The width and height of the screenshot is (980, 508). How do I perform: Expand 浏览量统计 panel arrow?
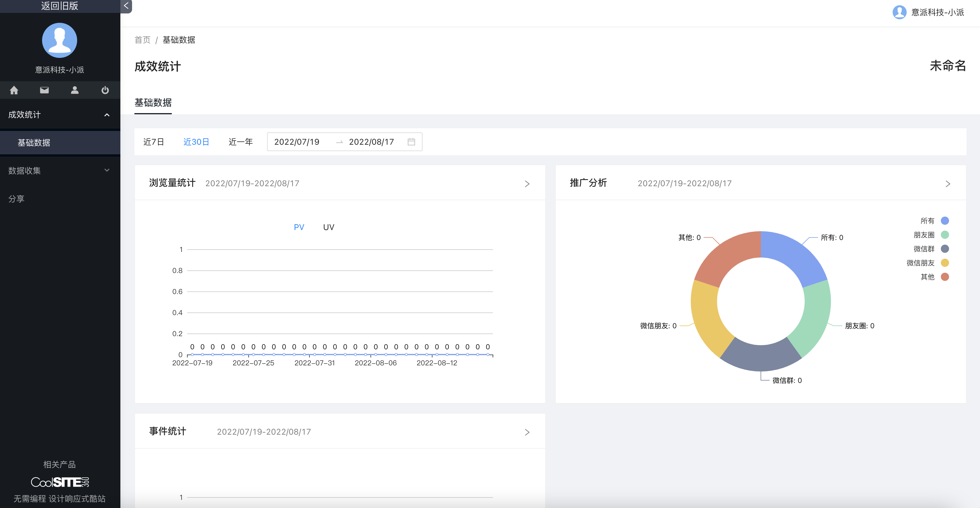(527, 184)
